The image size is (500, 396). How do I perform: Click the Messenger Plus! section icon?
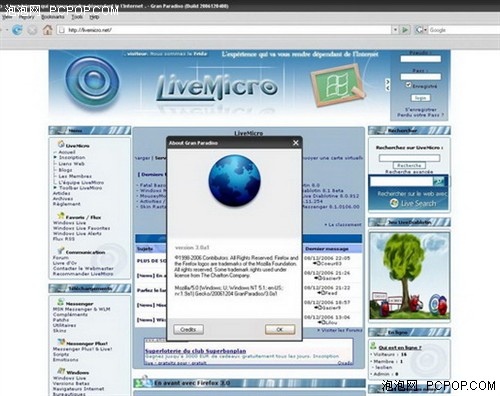61,342
